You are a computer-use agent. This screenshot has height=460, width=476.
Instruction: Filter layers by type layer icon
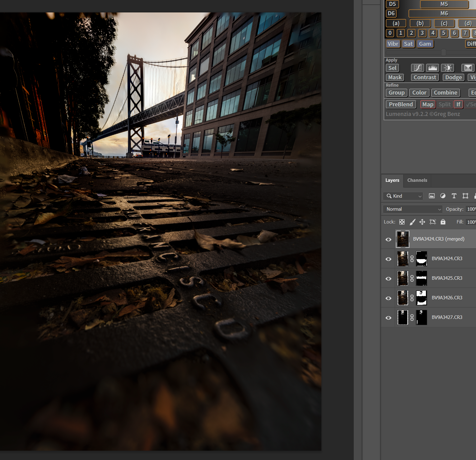tap(454, 196)
